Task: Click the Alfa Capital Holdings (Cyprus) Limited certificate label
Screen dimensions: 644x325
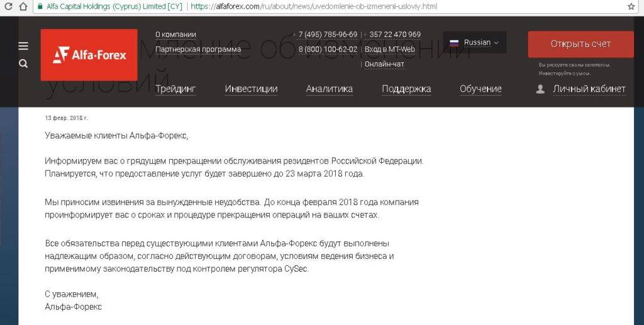Action: pos(114,6)
